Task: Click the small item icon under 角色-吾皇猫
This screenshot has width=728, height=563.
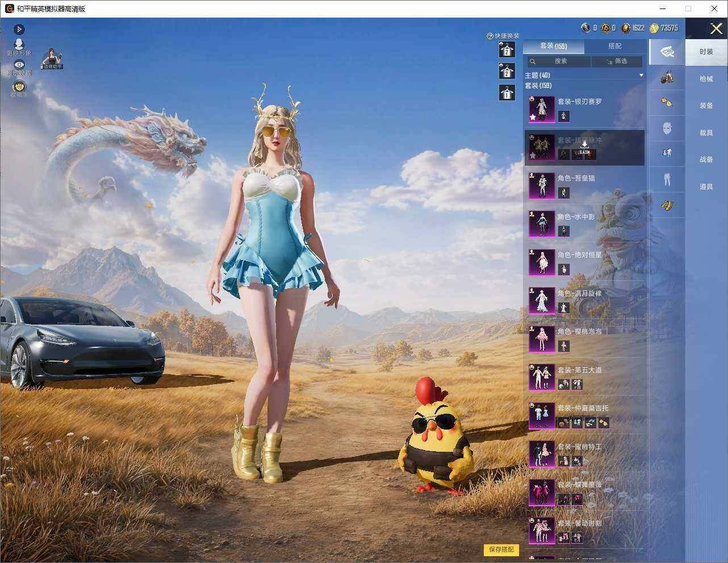Action: point(563,193)
